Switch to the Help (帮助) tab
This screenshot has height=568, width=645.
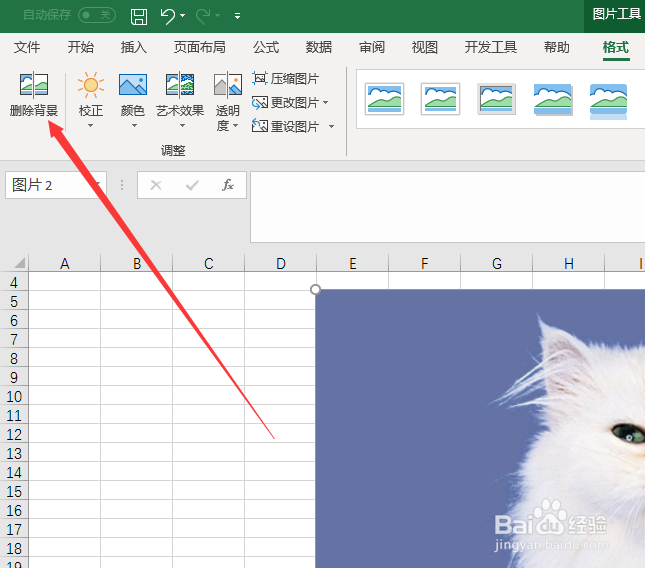(557, 47)
